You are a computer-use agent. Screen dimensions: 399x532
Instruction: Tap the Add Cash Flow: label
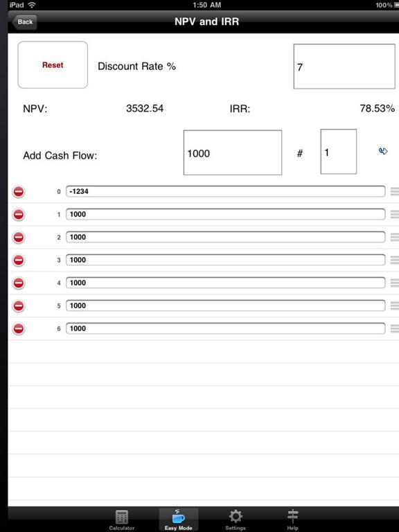pos(60,155)
